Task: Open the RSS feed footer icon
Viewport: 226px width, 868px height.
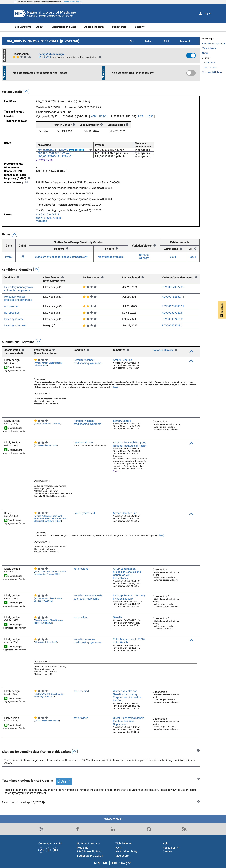Action: coord(184,829)
